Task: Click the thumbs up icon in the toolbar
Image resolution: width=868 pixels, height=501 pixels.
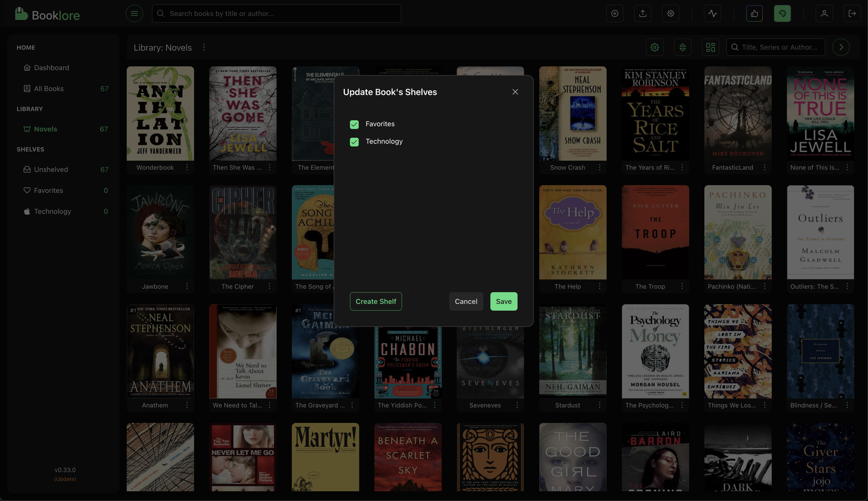Action: coord(754,13)
